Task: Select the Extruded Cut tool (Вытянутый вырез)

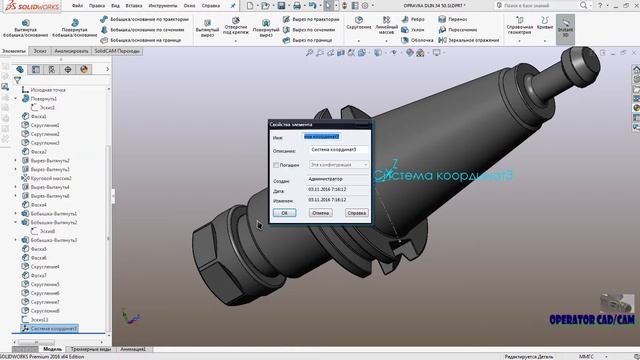Action: (x=207, y=28)
